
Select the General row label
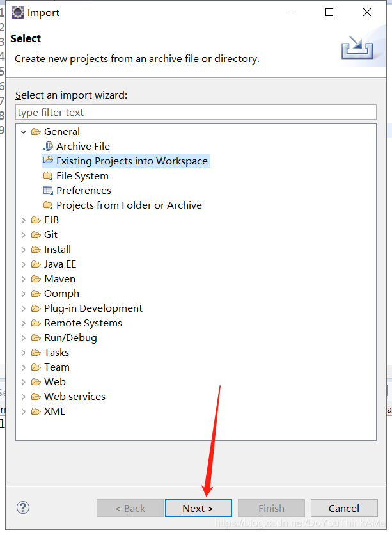[x=62, y=132]
